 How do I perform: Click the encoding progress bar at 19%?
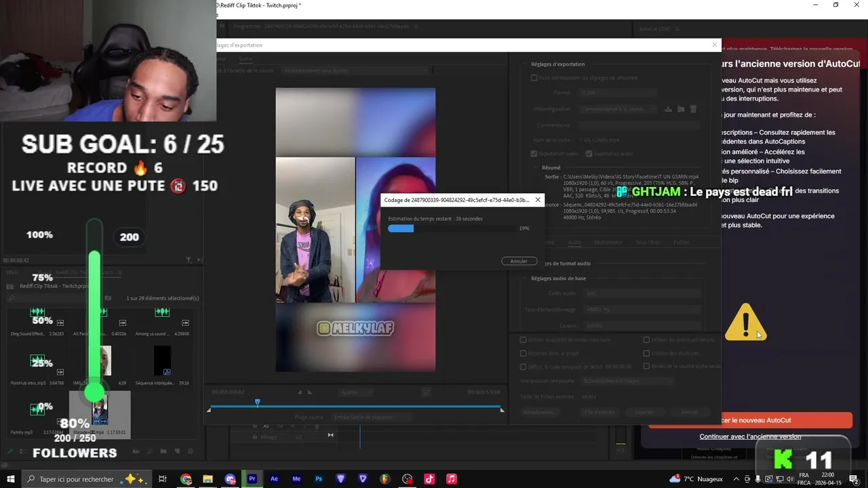[452, 228]
